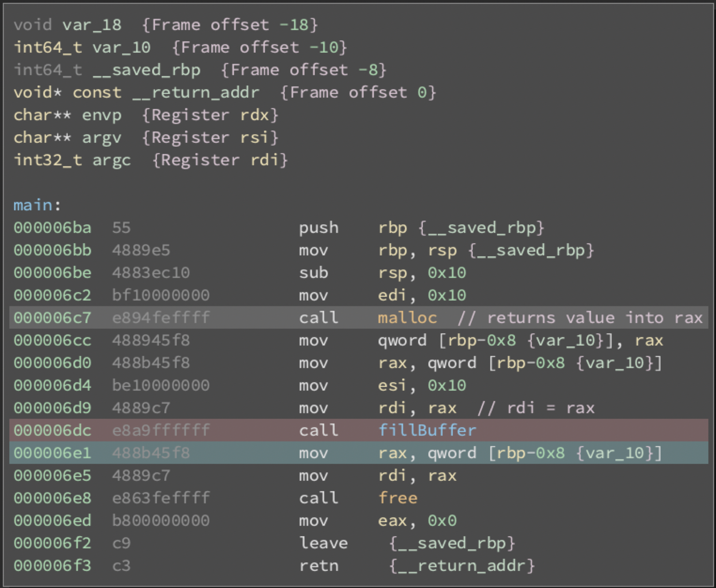Image resolution: width=716 pixels, height=588 pixels.
Task: Select opcode bytes e894feffff on malloc line
Action: pyautogui.click(x=160, y=318)
